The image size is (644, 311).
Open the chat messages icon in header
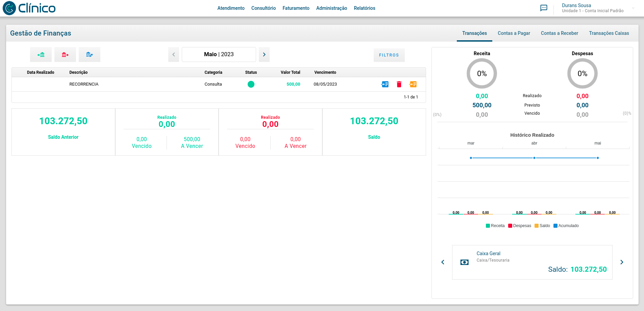coord(544,8)
